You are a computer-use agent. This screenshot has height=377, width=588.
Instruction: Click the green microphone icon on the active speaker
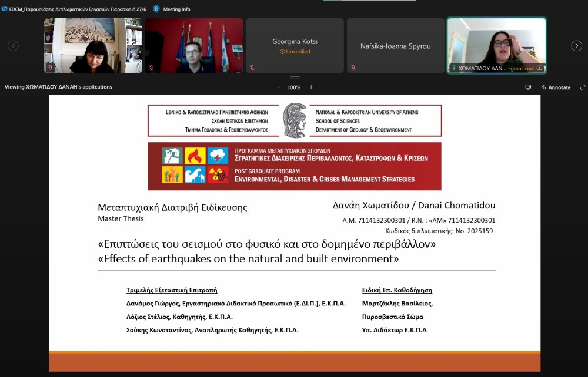click(453, 68)
